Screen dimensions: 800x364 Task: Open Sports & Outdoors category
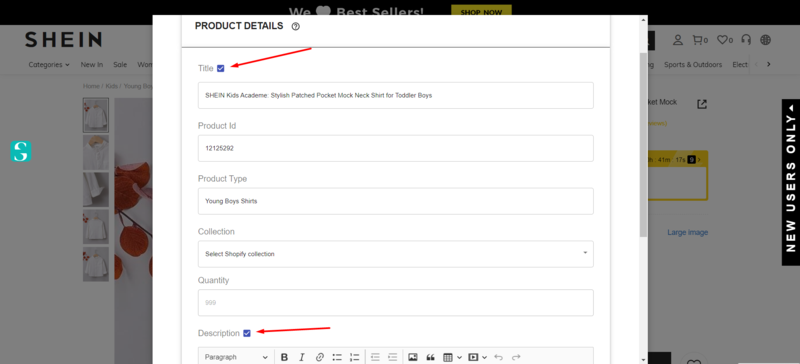click(693, 65)
